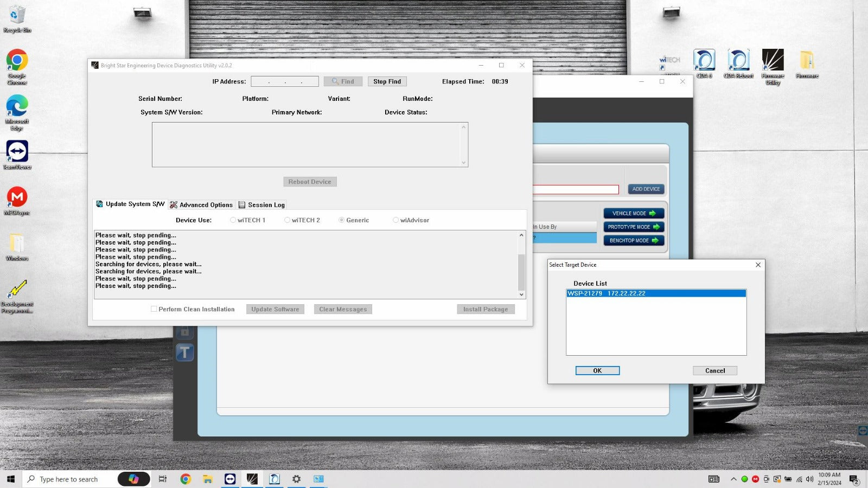Choose the wiAdvisor radio button
Image resolution: width=868 pixels, height=488 pixels.
coord(396,220)
